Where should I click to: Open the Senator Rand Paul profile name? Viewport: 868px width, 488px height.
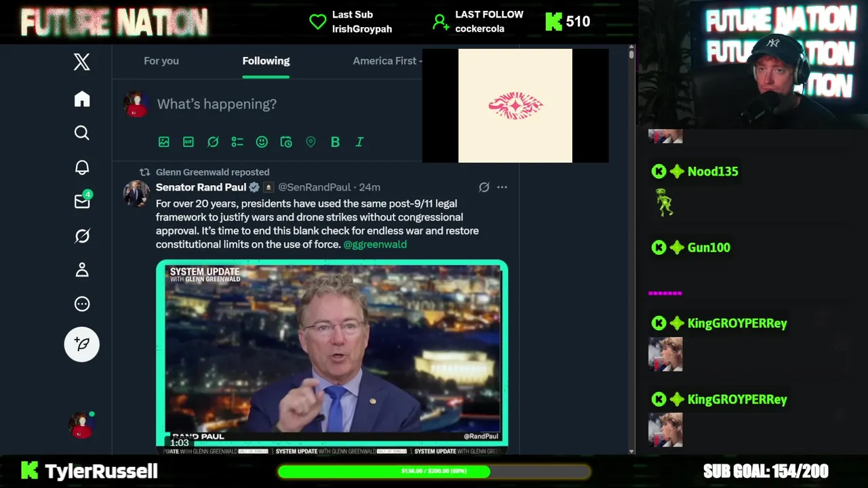click(x=201, y=187)
